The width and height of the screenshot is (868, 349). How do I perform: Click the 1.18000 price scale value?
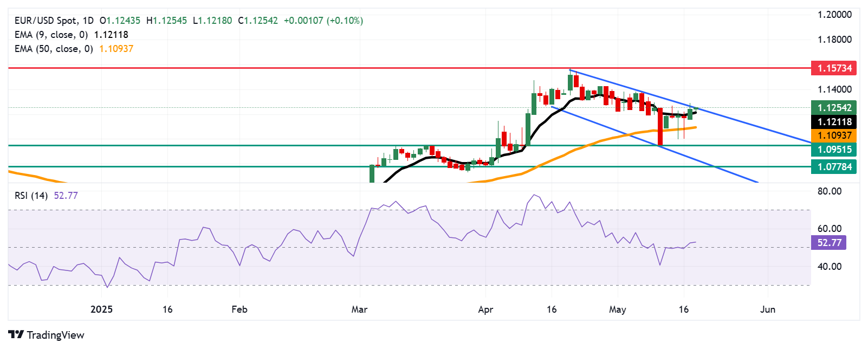click(x=834, y=40)
